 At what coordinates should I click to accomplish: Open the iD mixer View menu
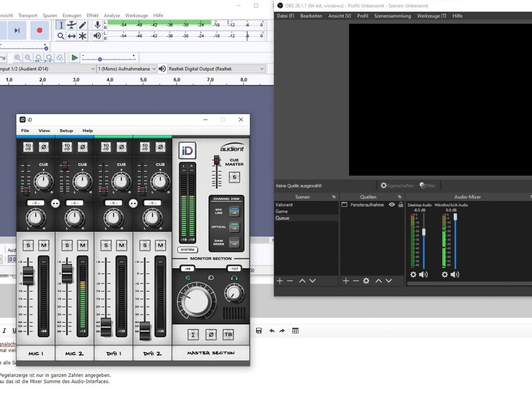(x=44, y=131)
